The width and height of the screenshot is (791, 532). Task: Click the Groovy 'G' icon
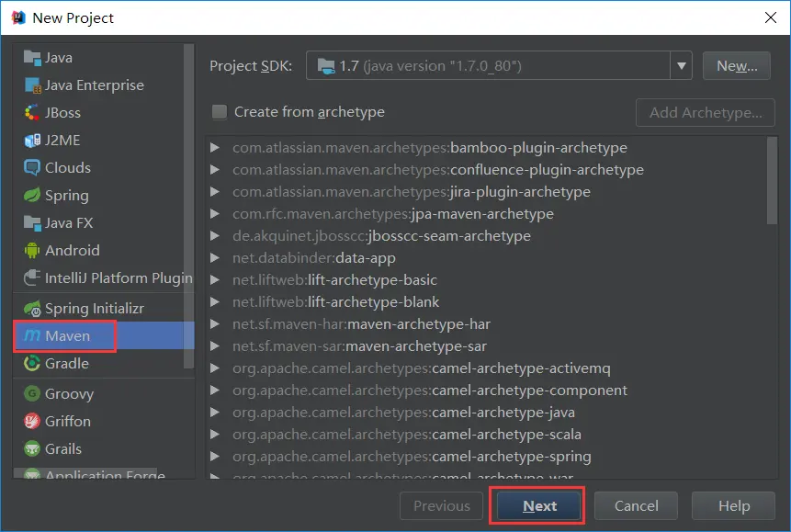(x=32, y=393)
